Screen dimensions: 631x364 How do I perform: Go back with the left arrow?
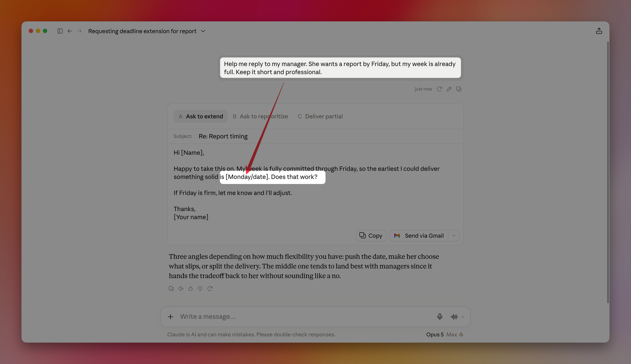point(70,31)
